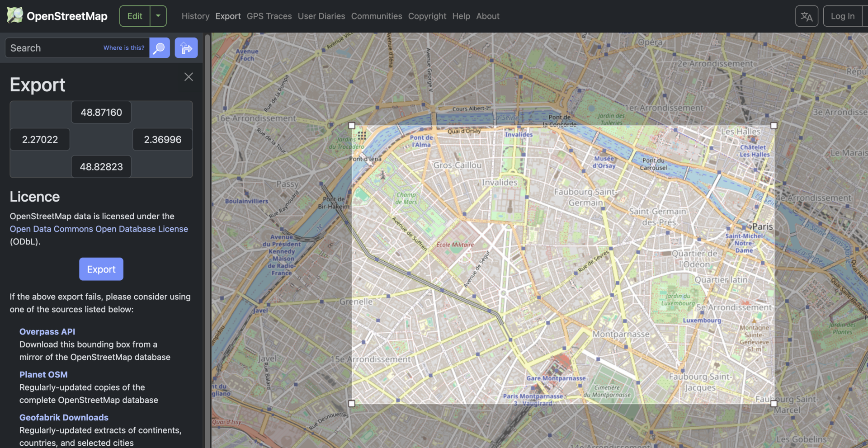Screen dimensions: 868x448
Task: Click the east longitude field 2.36996
Action: (162, 139)
